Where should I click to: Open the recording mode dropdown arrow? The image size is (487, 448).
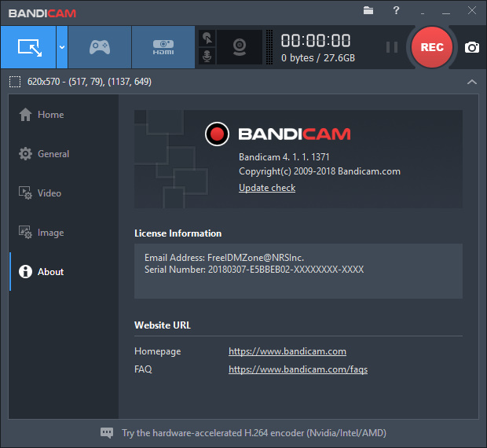tap(62, 47)
